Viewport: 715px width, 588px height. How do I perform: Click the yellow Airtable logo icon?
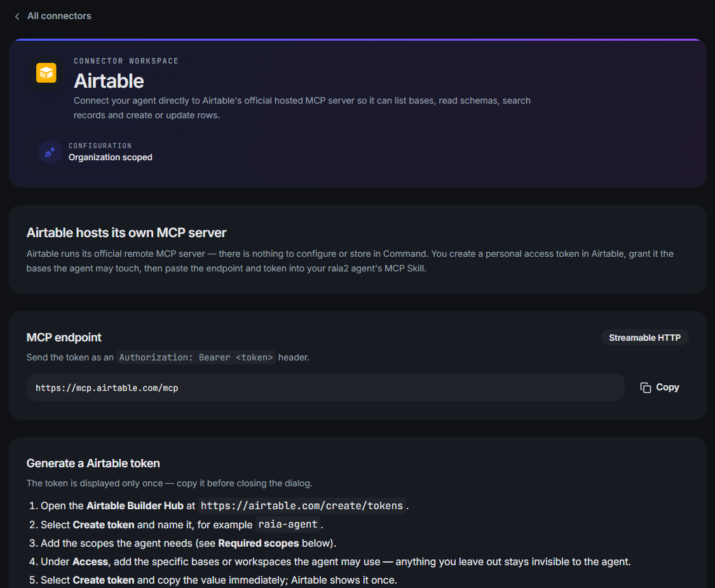click(46, 73)
